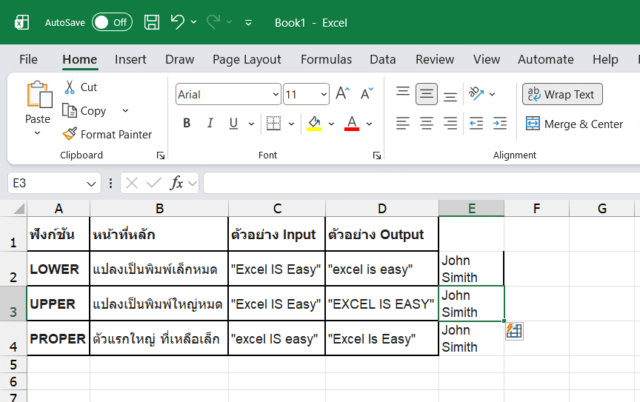Toggle Italic formatting
This screenshot has width=640, height=402.
click(x=210, y=123)
